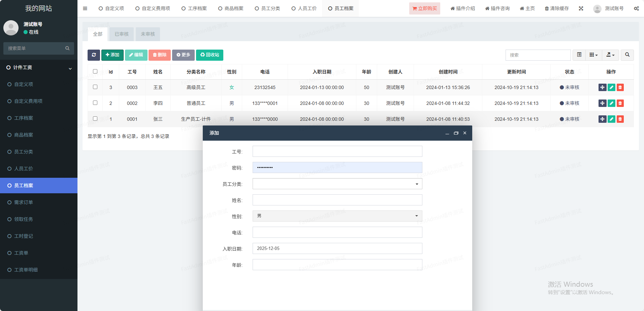Image resolution: width=644 pixels, height=311 pixels.
Task: Open the table view toggle icon
Action: coord(579,55)
